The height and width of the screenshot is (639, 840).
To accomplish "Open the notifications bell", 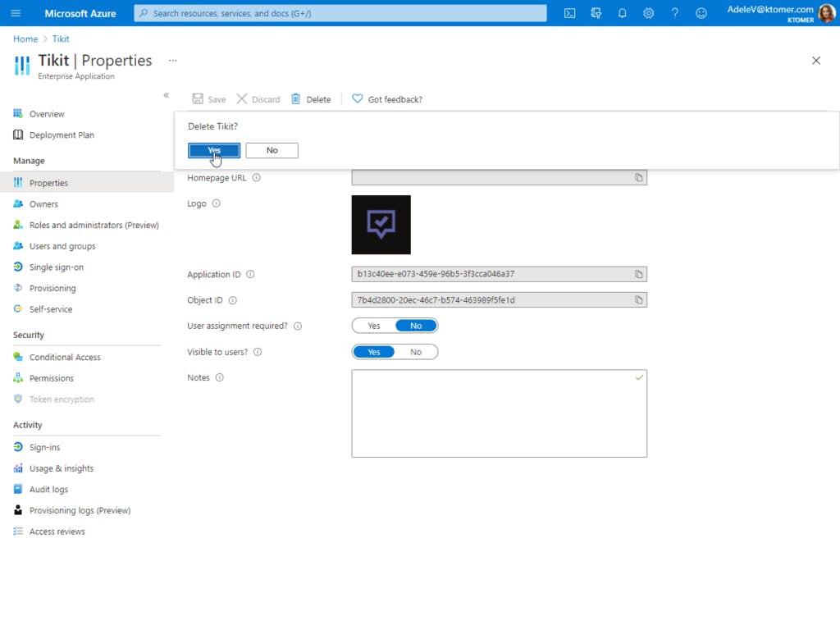I will click(622, 13).
